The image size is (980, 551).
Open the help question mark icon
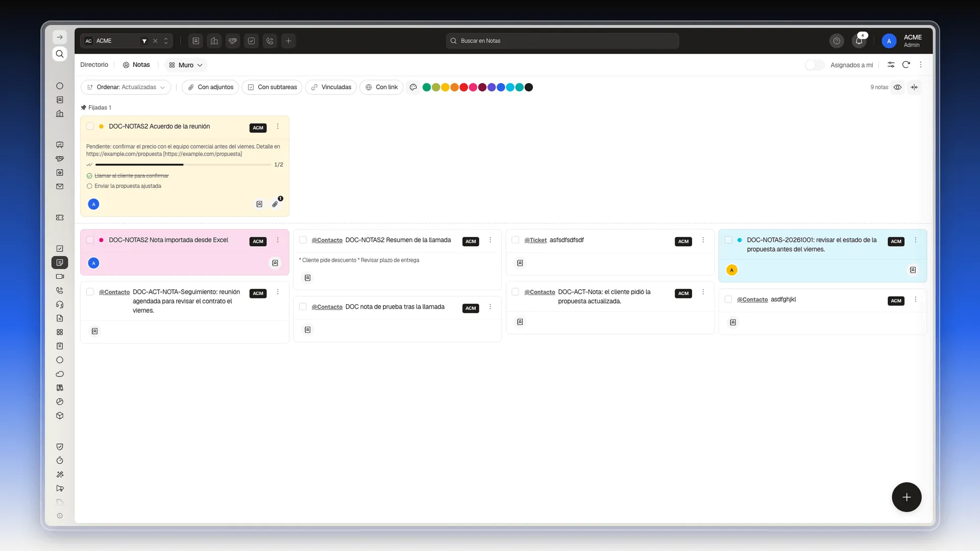coord(837,41)
